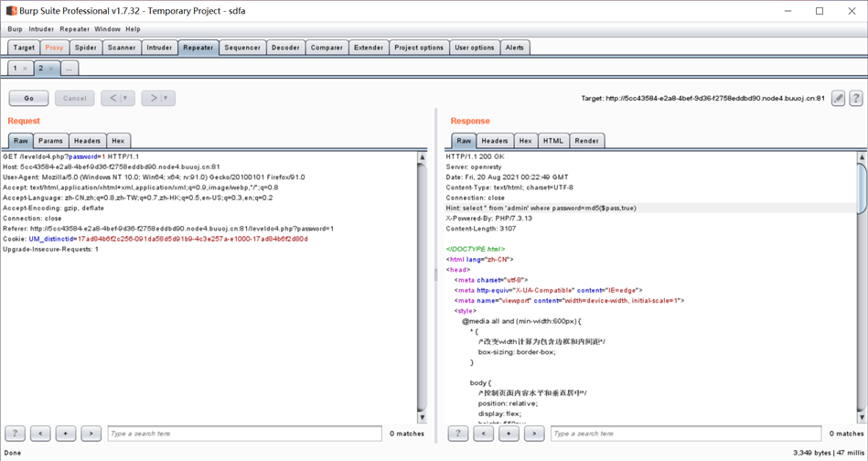
Task: Click the plus options button in response search
Action: pos(509,434)
